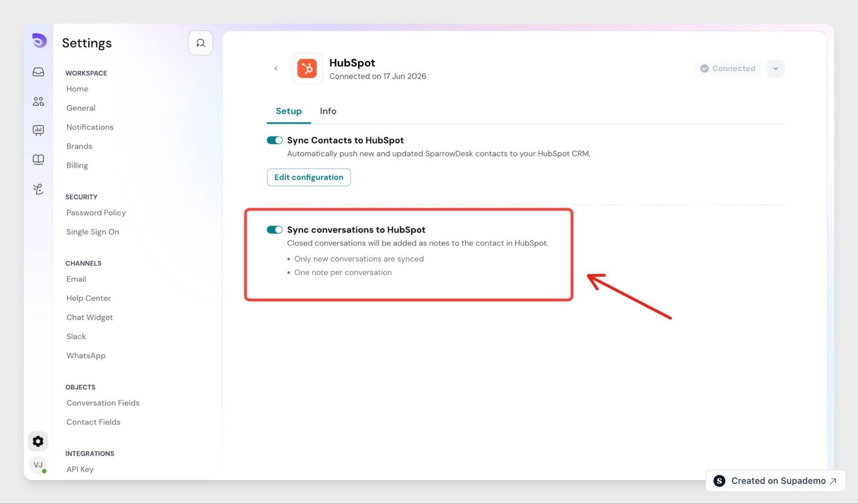The image size is (858, 504).
Task: Click the INTEGRATIONS section heading
Action: point(90,453)
